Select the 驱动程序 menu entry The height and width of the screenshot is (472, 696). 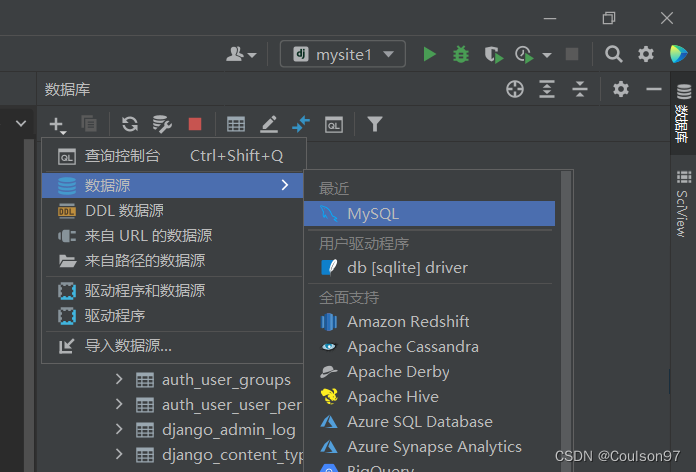click(x=173, y=316)
